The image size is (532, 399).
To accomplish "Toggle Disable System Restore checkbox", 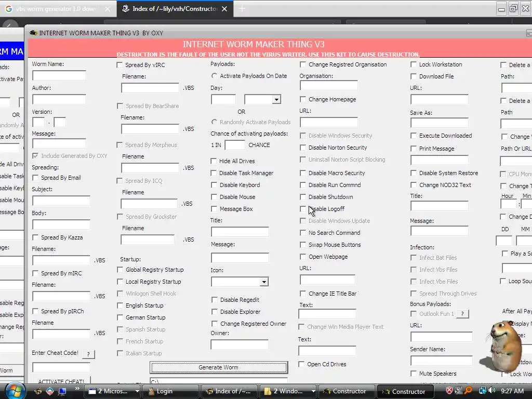I will (x=413, y=173).
